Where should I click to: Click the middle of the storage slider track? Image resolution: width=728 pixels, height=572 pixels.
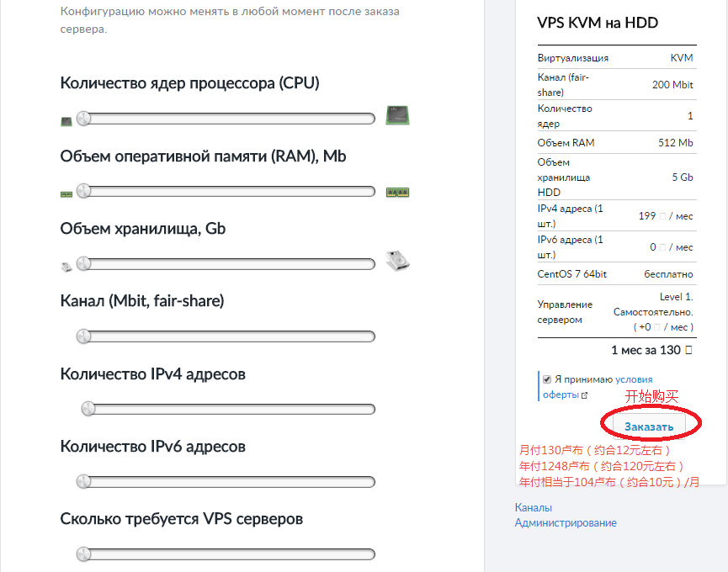click(x=226, y=264)
